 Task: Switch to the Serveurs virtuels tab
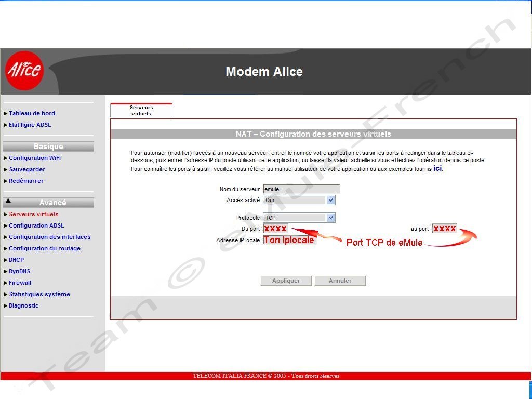click(141, 111)
